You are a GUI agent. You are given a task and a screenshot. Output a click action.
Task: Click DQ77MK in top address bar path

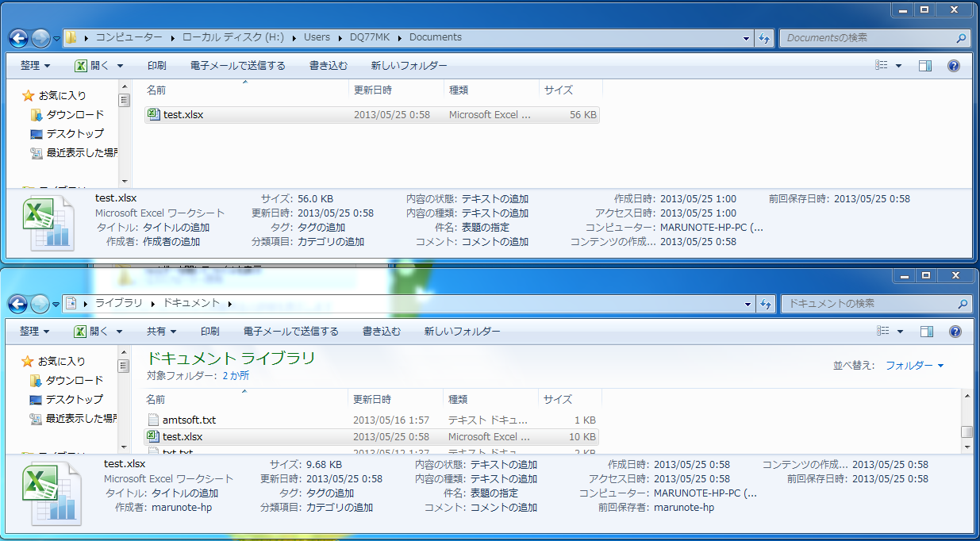370,37
